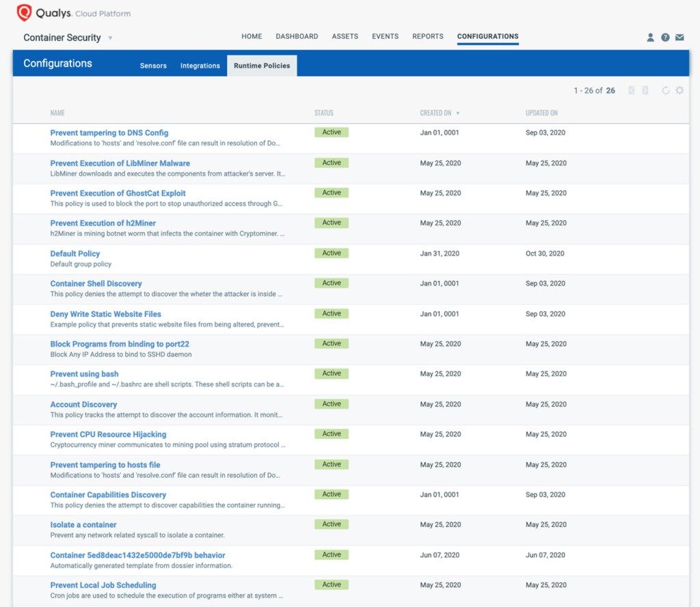The image size is (700, 607).
Task: Refresh the runtime policies list
Action: pos(666,90)
